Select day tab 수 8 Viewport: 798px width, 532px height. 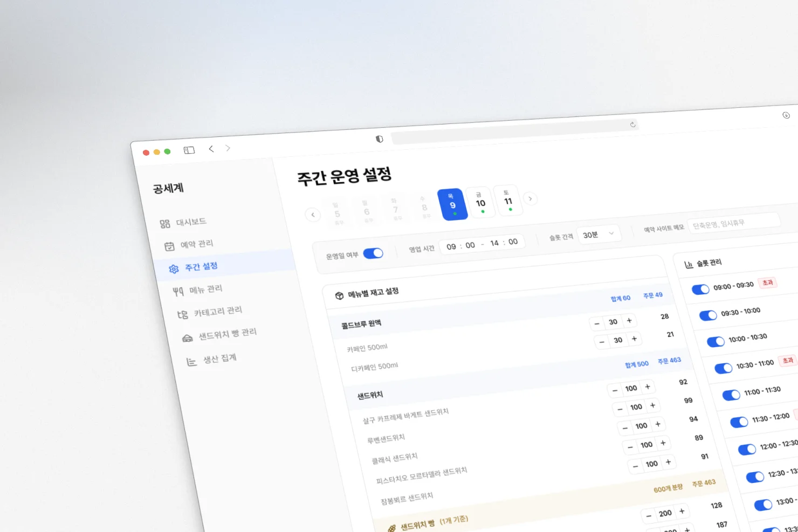424,207
